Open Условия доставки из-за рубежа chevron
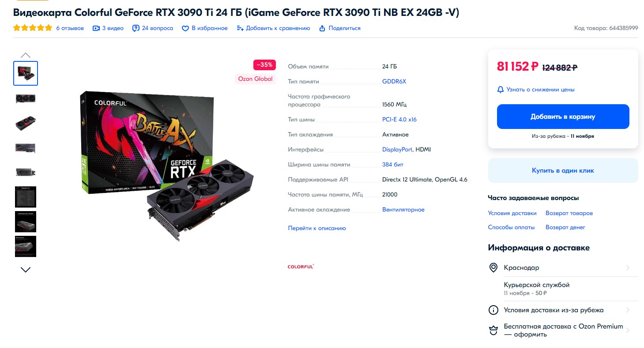Screen dimensions: 644x348 coord(628,310)
